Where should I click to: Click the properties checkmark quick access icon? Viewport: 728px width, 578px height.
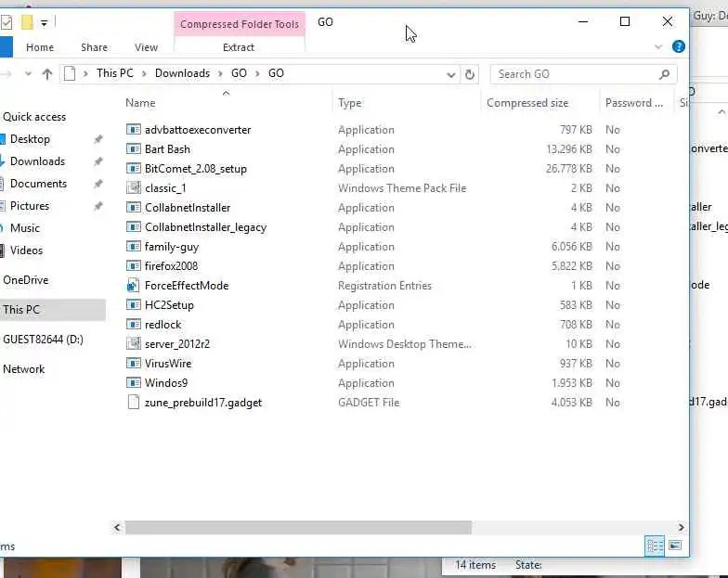6,22
